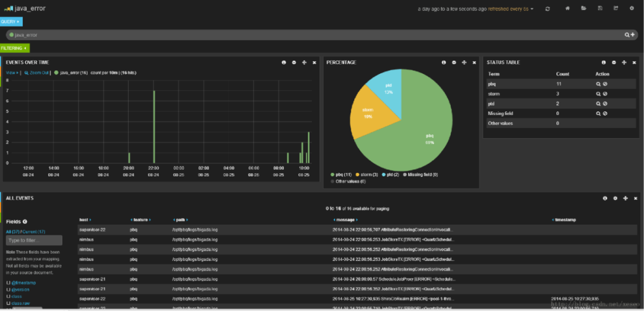Open the @timestamp field link
Viewport: 644px width, 311px height.
coord(23,282)
